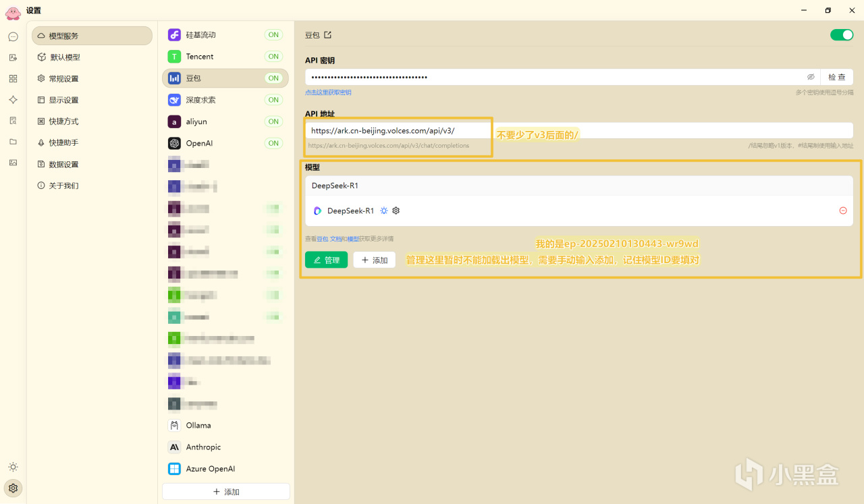The height and width of the screenshot is (504, 864).
Task: Click ON badge of Tencent
Action: tap(273, 57)
